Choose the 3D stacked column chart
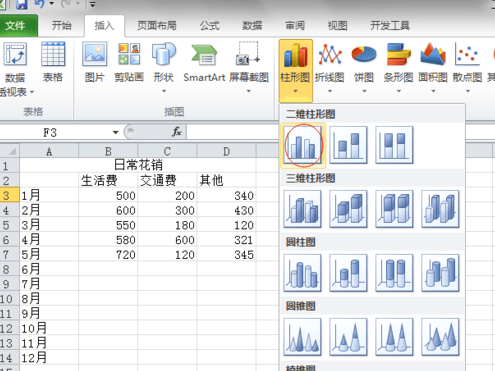This screenshot has width=495, height=371. (x=348, y=209)
